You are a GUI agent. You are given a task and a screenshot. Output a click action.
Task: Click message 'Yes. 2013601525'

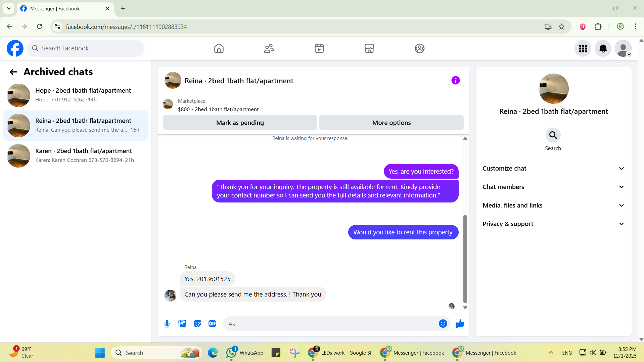[x=207, y=279]
